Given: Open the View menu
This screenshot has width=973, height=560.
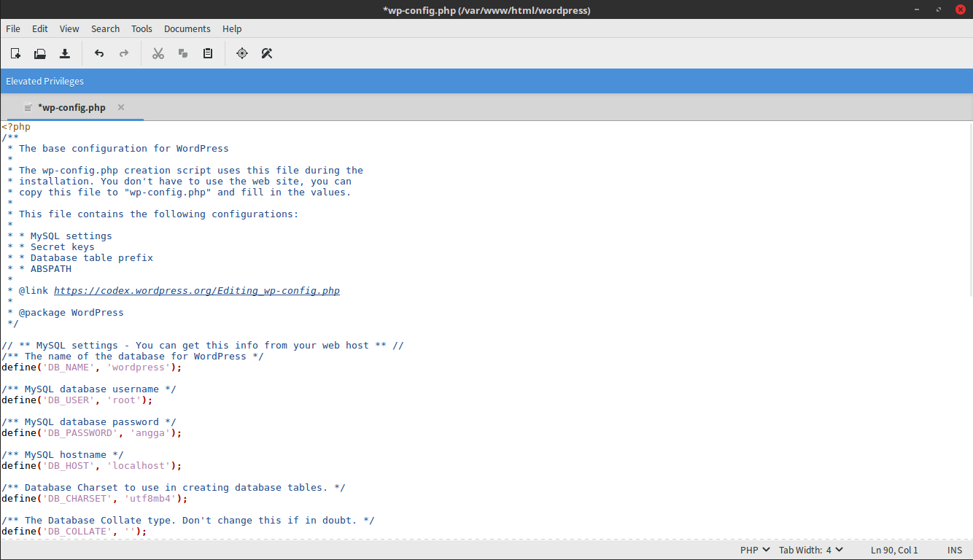Looking at the screenshot, I should tap(69, 28).
